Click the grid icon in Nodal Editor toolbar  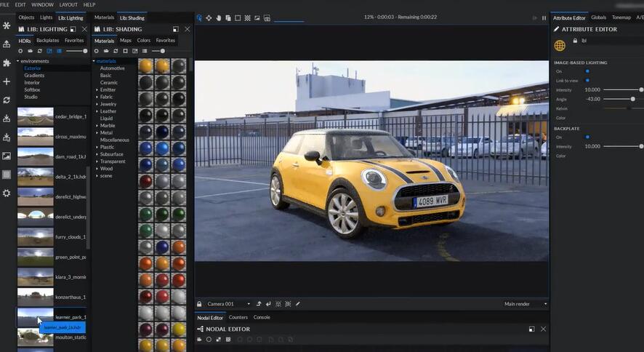click(228, 340)
